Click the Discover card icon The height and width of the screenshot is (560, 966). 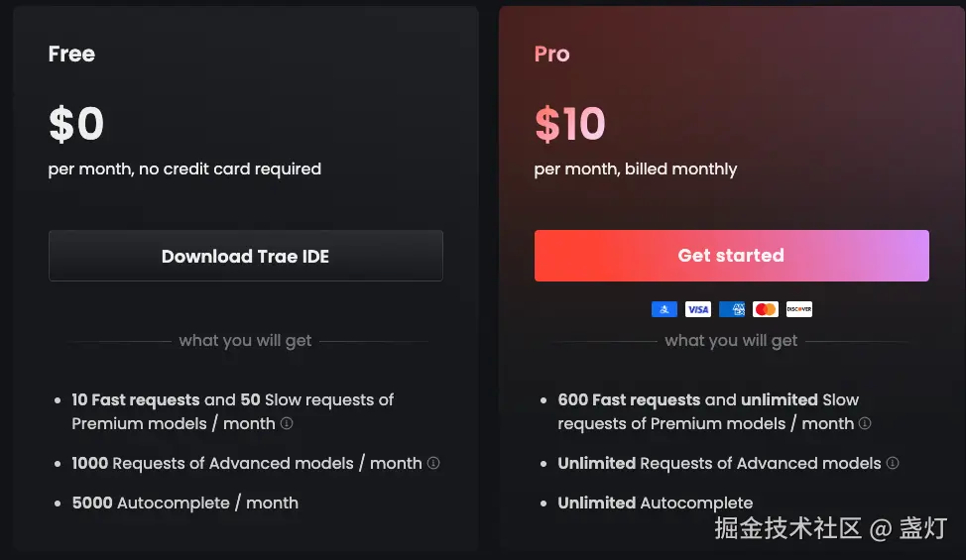click(799, 309)
